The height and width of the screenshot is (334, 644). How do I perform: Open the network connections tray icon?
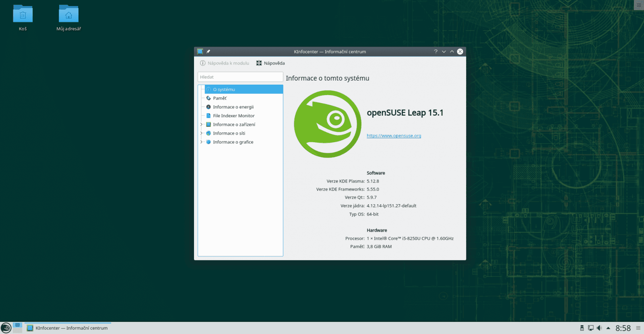click(x=590, y=328)
